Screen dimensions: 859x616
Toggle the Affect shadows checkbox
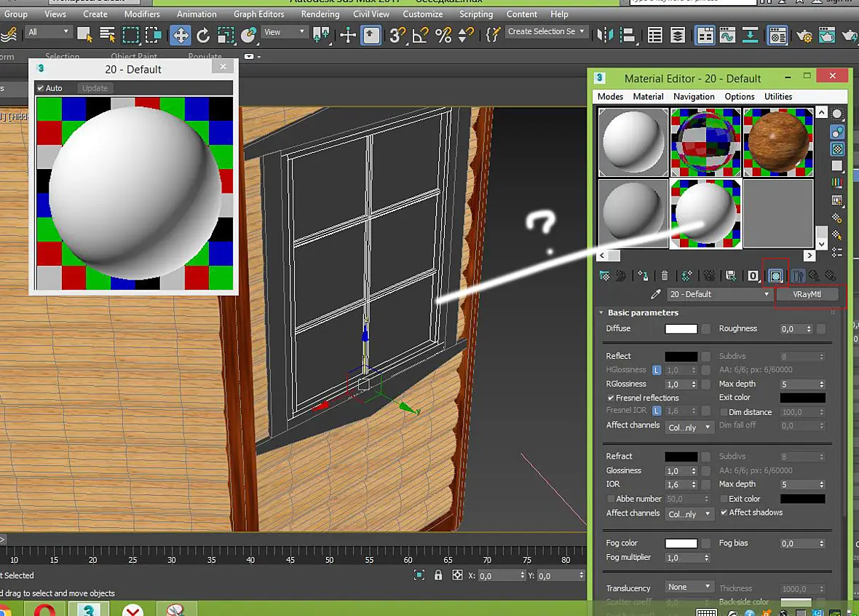724,513
